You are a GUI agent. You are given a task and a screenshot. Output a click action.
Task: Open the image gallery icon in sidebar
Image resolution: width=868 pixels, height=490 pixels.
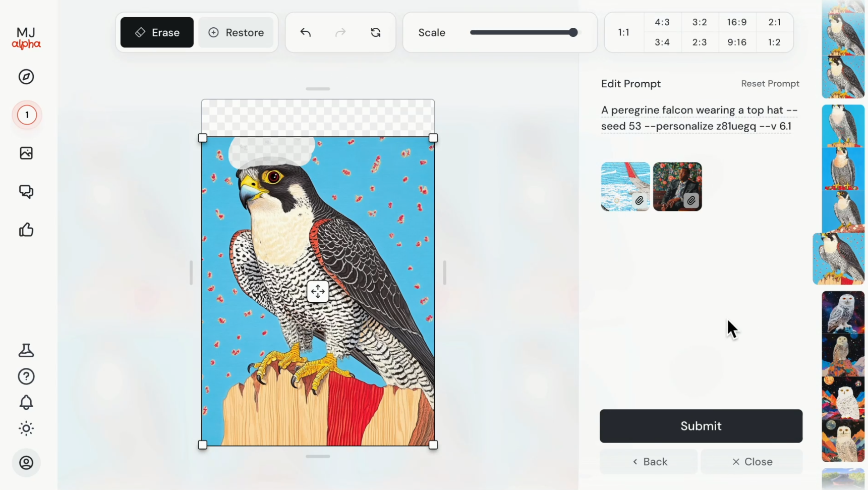26,153
